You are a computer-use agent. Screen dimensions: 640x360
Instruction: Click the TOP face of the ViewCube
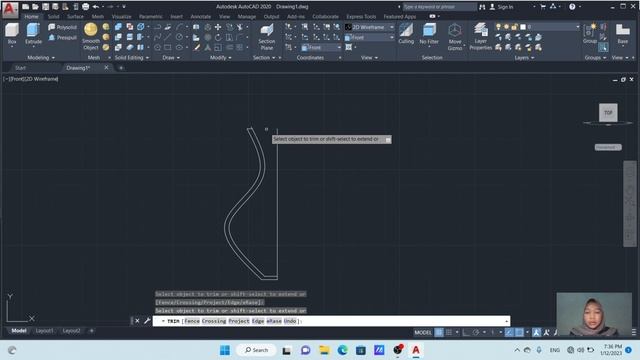pos(608,113)
